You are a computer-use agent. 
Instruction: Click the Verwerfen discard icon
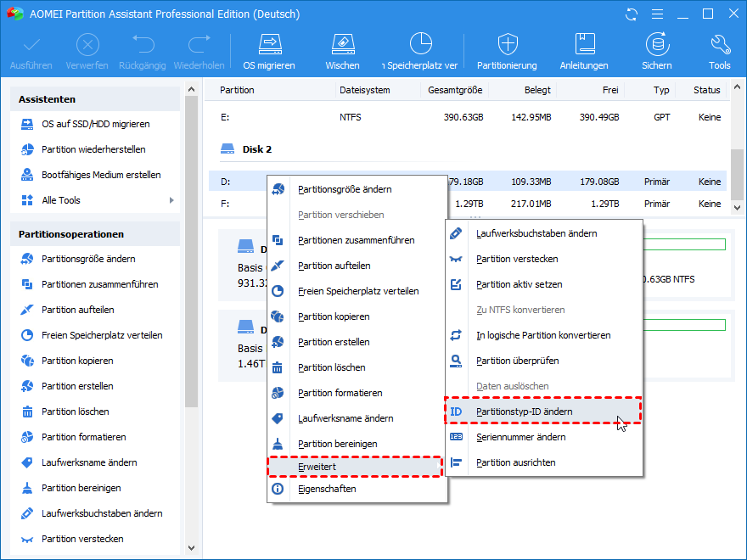(x=87, y=45)
